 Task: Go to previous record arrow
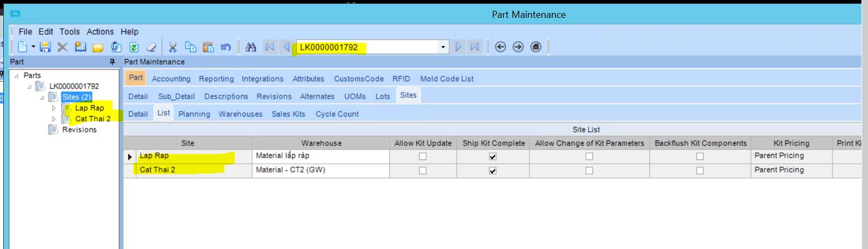coord(286,47)
